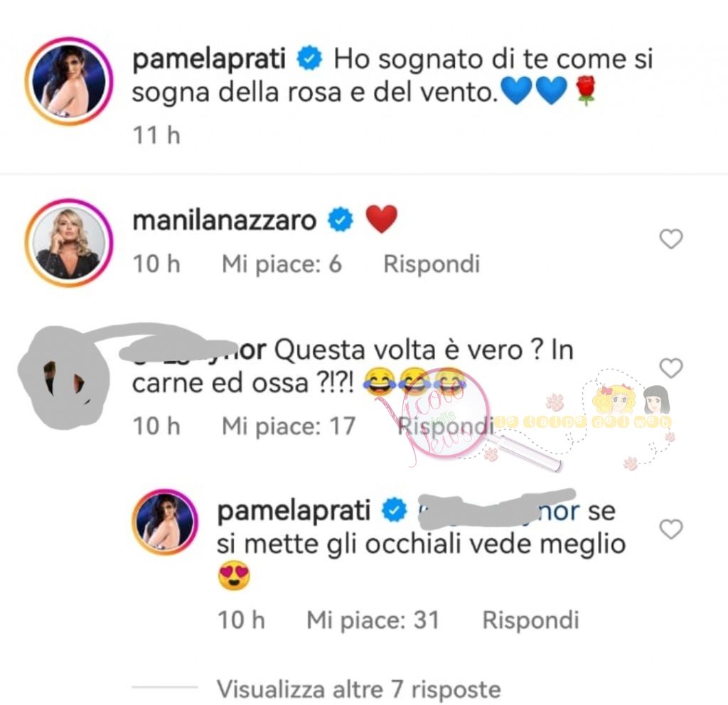
Task: Like pamelaprati's reply about occhiali
Action: [671, 529]
